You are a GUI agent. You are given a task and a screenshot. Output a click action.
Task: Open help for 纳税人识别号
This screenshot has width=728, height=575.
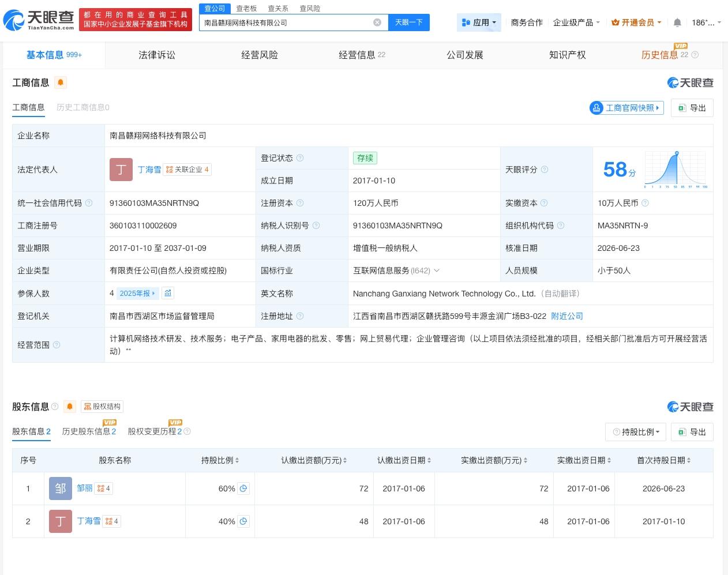click(316, 226)
